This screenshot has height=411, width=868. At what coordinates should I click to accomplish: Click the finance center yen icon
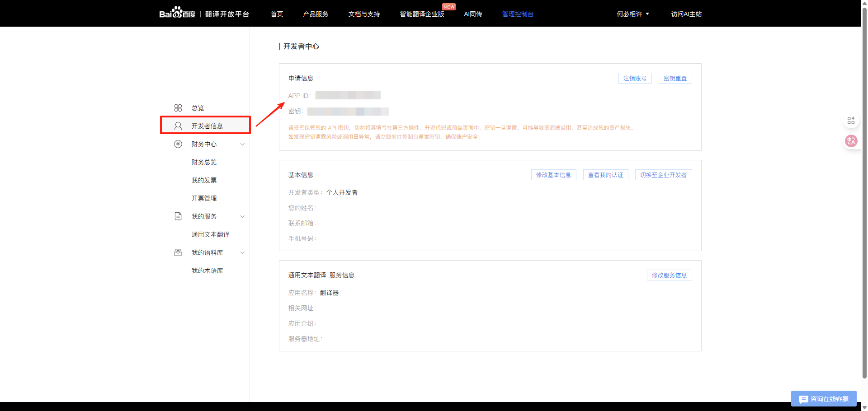[178, 144]
